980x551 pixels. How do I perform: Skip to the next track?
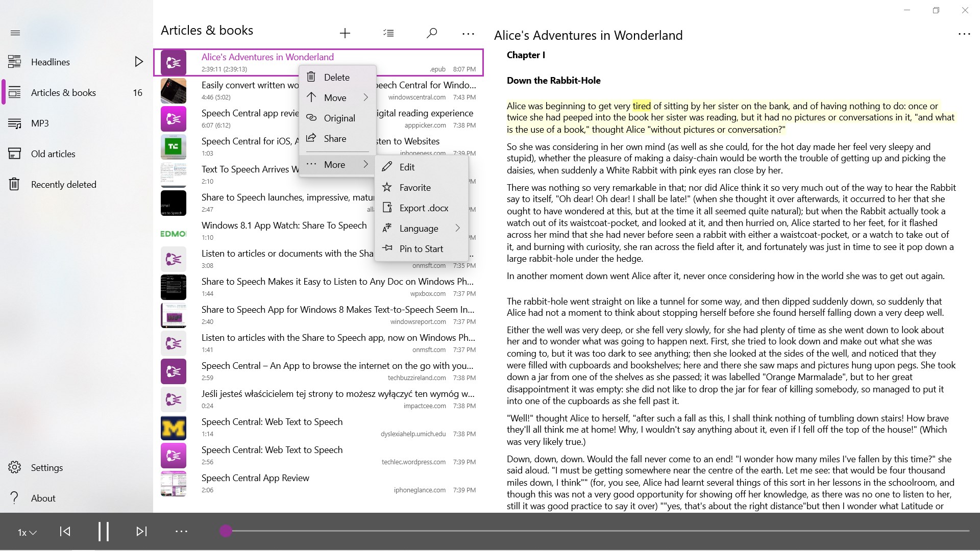[x=140, y=531]
